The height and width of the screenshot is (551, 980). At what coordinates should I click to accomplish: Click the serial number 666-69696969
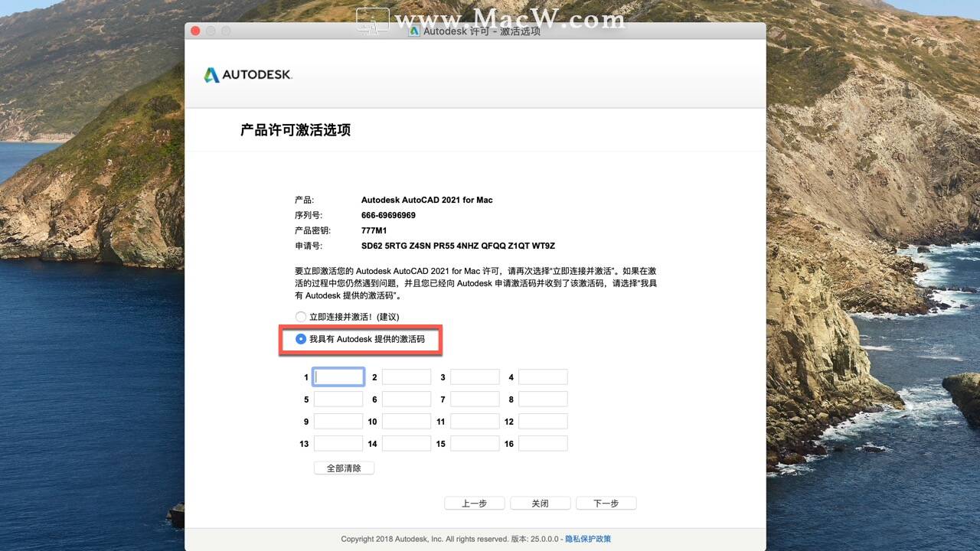388,215
